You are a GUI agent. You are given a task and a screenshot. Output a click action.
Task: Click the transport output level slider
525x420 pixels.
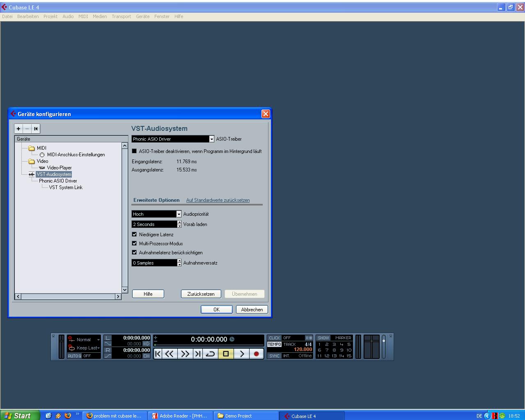[384, 347]
